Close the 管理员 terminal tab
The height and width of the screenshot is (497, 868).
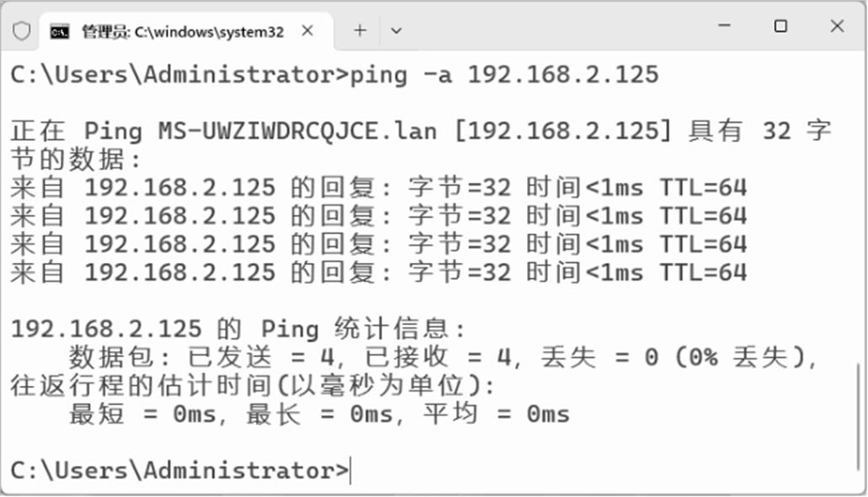pos(307,30)
